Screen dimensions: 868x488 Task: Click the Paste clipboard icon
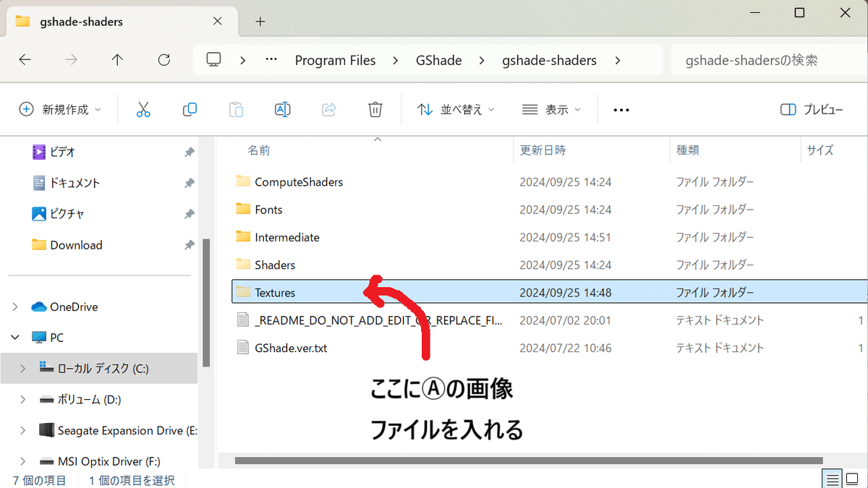(x=236, y=109)
